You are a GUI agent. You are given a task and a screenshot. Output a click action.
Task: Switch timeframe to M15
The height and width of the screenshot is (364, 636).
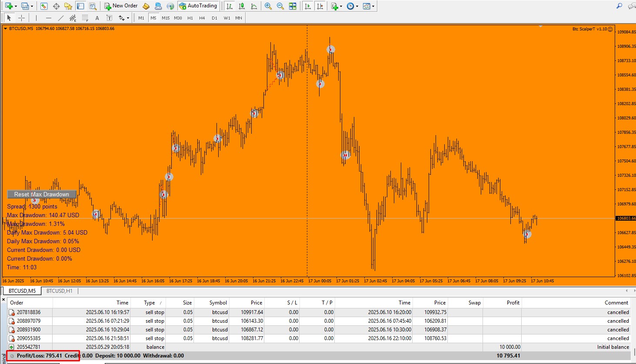pyautogui.click(x=166, y=18)
